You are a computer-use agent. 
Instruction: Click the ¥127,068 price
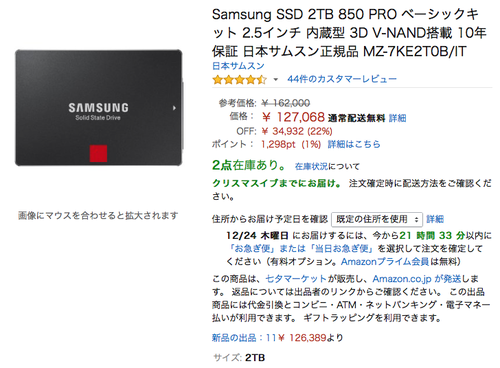pyautogui.click(x=293, y=117)
